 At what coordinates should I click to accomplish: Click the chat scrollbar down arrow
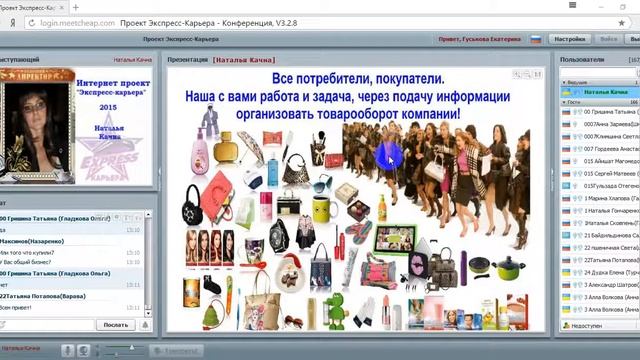(x=148, y=313)
